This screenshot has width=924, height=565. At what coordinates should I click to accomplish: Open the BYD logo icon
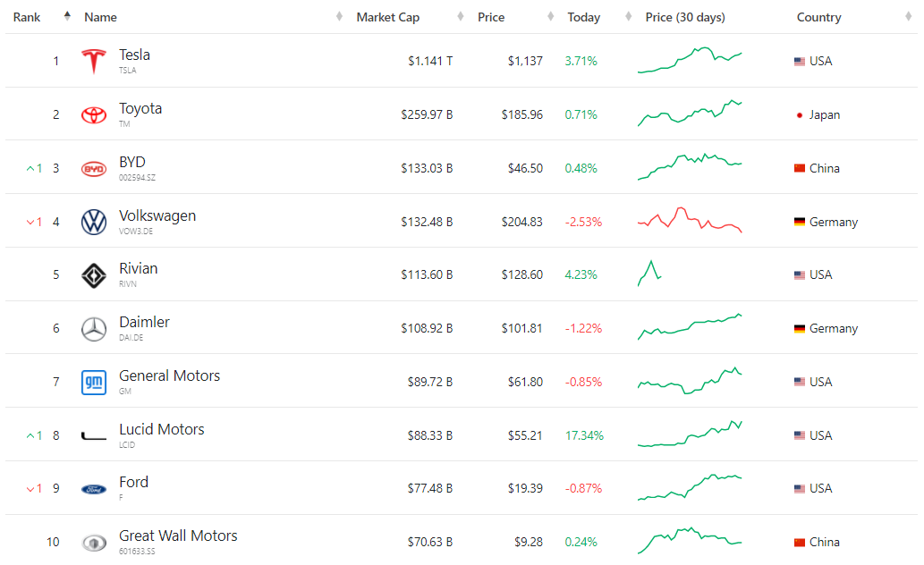pos(94,169)
